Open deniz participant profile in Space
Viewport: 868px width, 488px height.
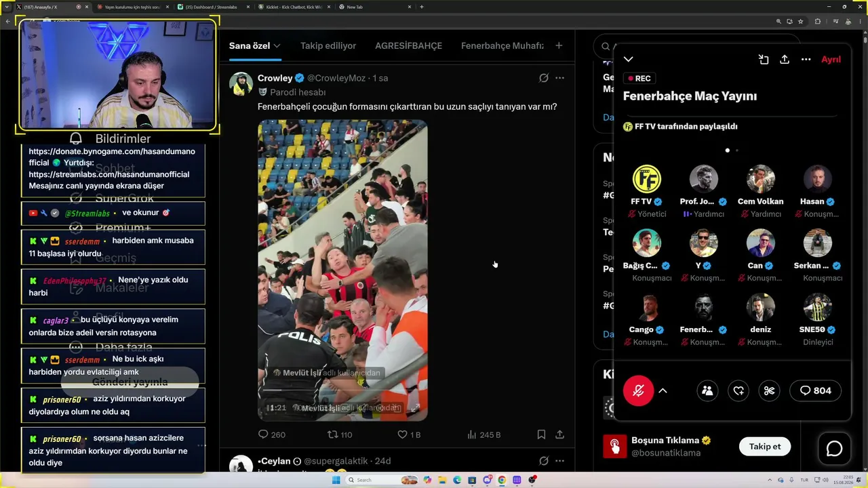tap(760, 307)
